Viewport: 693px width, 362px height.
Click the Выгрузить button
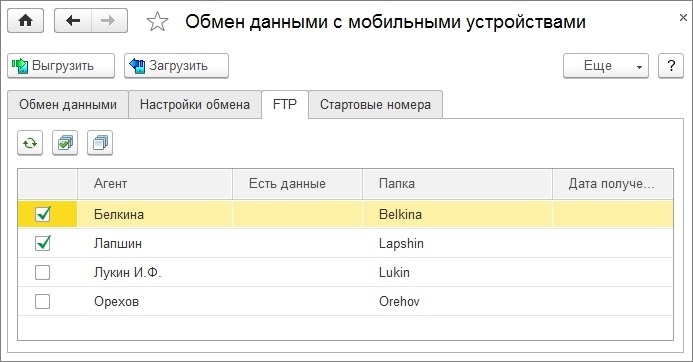click(61, 66)
